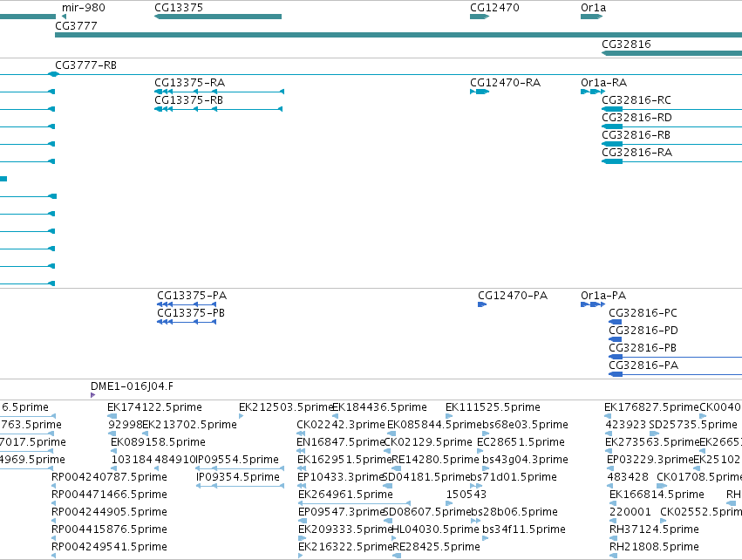
Task: Select protein CG13375-PA
Action: pos(187,304)
